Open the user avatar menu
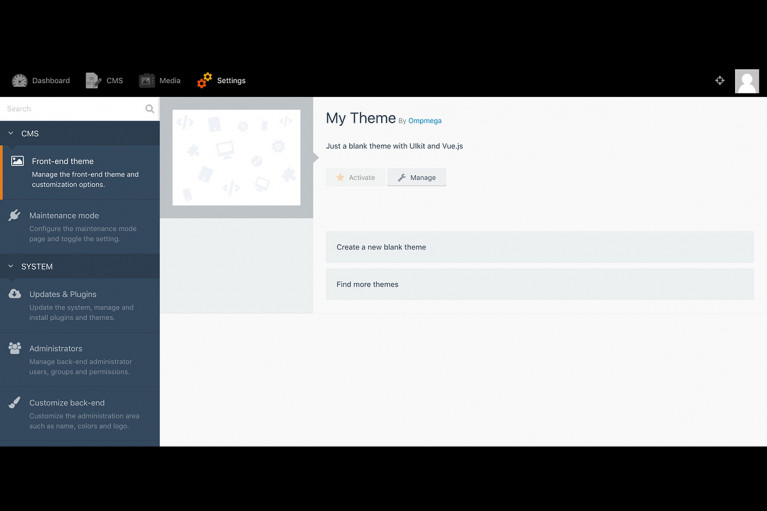This screenshot has height=511, width=767. pyautogui.click(x=747, y=81)
